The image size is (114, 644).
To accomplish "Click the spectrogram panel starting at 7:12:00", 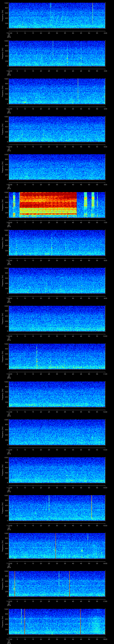I will click(57, 432).
